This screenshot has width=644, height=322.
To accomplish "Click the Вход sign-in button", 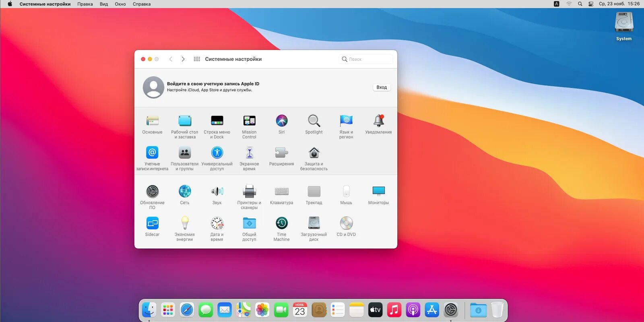I will (382, 87).
